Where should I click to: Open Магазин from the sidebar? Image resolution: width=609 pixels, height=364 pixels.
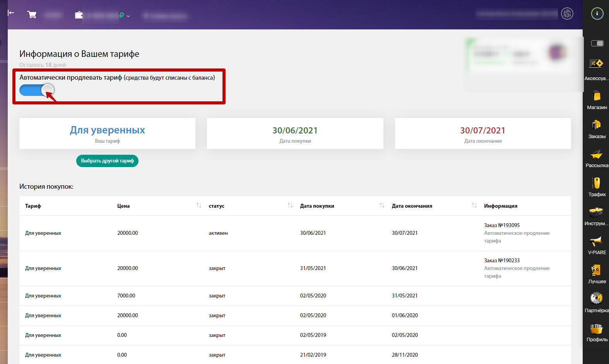(597, 100)
